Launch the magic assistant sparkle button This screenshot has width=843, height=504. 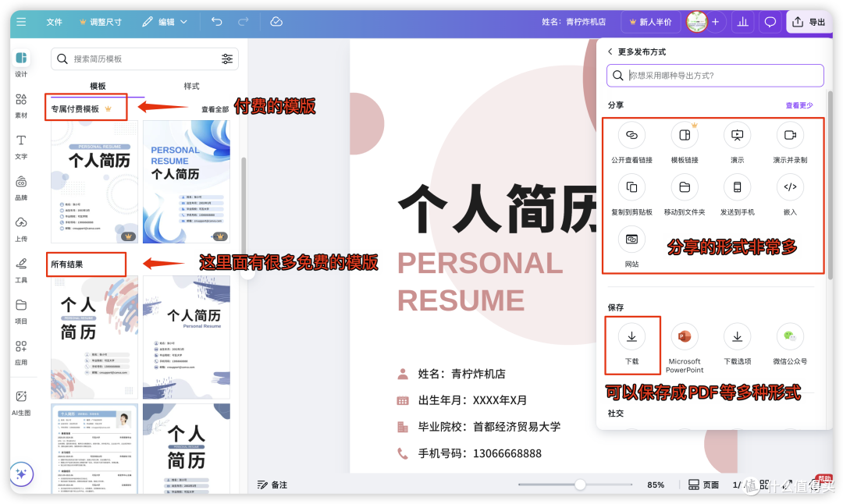[x=22, y=474]
